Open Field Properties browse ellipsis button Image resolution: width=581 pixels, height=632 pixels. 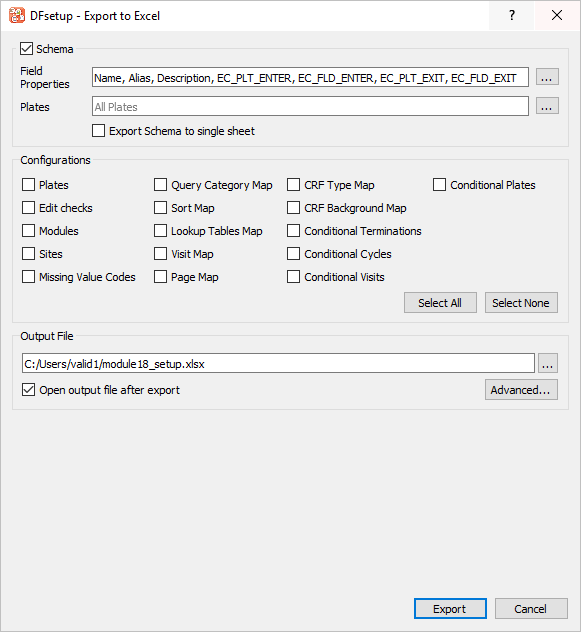[x=547, y=77]
